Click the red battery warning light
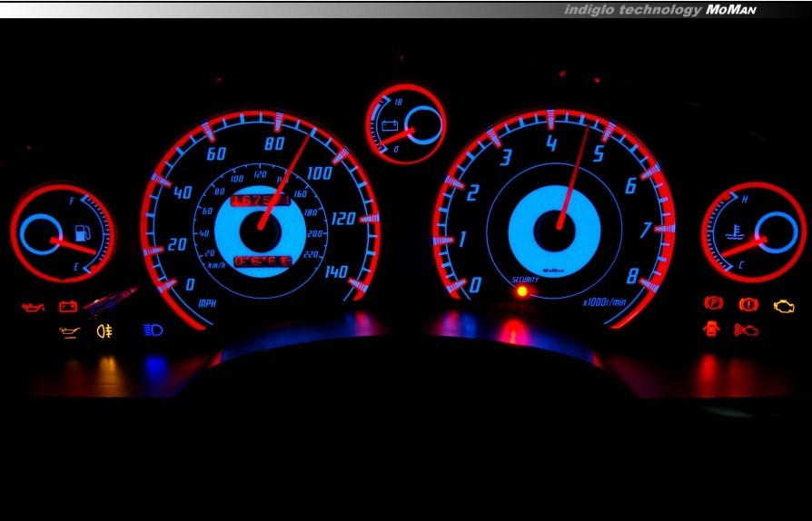Viewport: 812px width, 521px height. click(x=68, y=307)
